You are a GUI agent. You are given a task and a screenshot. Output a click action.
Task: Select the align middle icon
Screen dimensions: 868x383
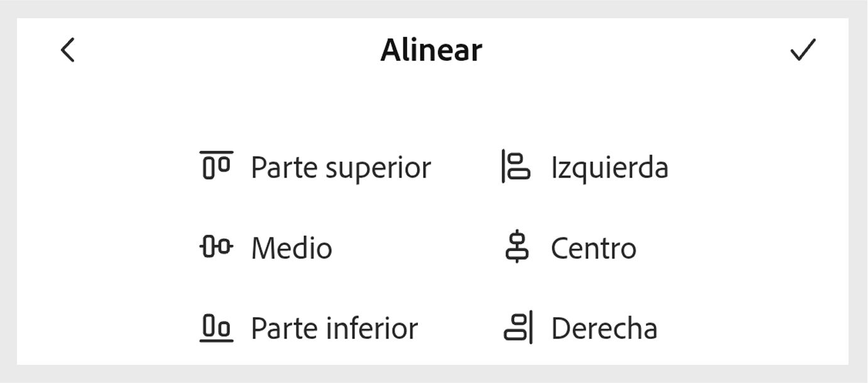click(x=216, y=247)
